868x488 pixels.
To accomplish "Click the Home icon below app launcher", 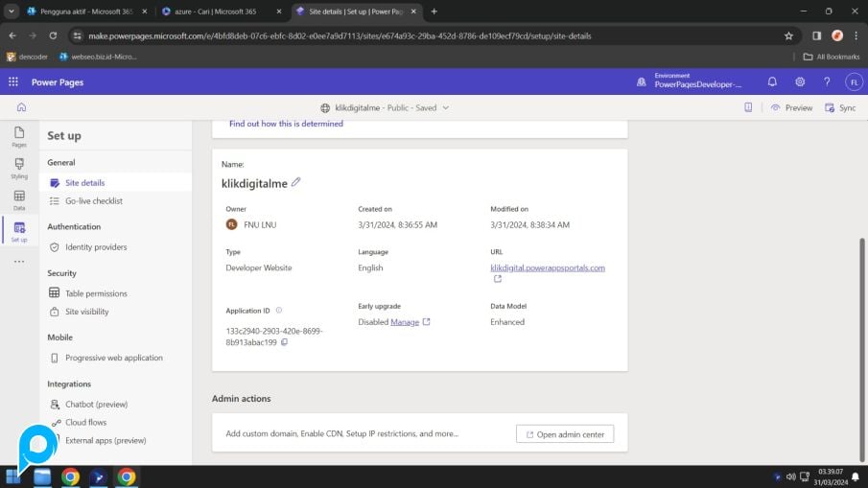I will [x=21, y=107].
